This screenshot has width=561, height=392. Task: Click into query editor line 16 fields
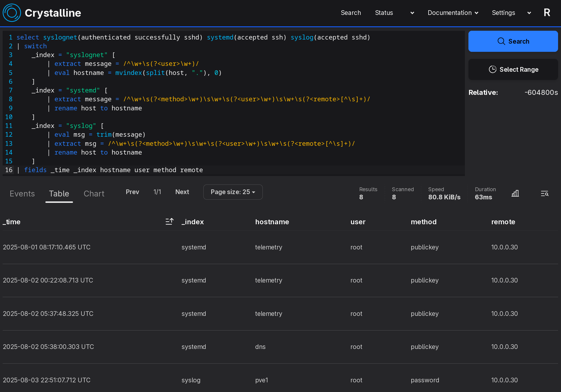tap(233, 170)
